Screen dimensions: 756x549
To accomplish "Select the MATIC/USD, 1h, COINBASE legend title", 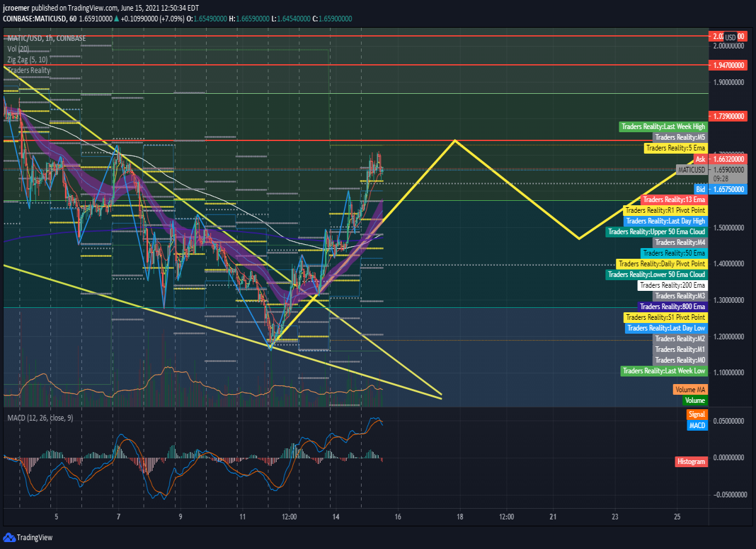I will (46, 38).
